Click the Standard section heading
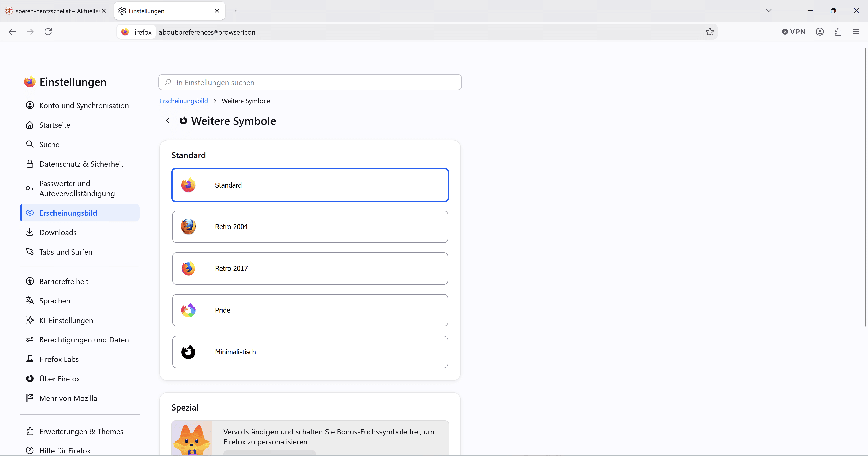The image size is (868, 456). click(x=188, y=155)
